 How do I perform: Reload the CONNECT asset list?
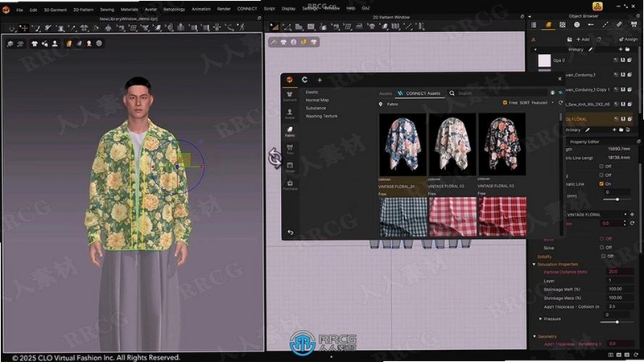pyautogui.click(x=560, y=103)
